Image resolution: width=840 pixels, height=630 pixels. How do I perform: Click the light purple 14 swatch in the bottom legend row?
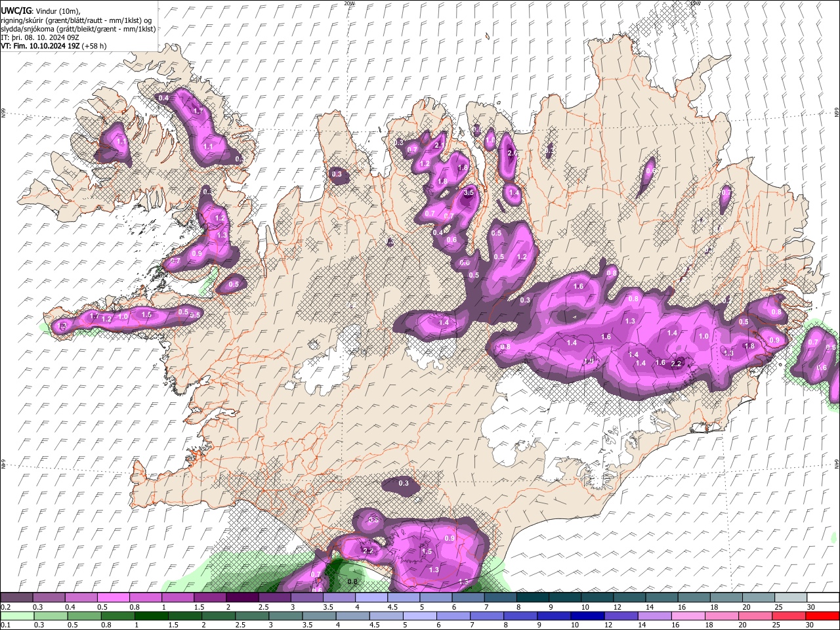654,616
